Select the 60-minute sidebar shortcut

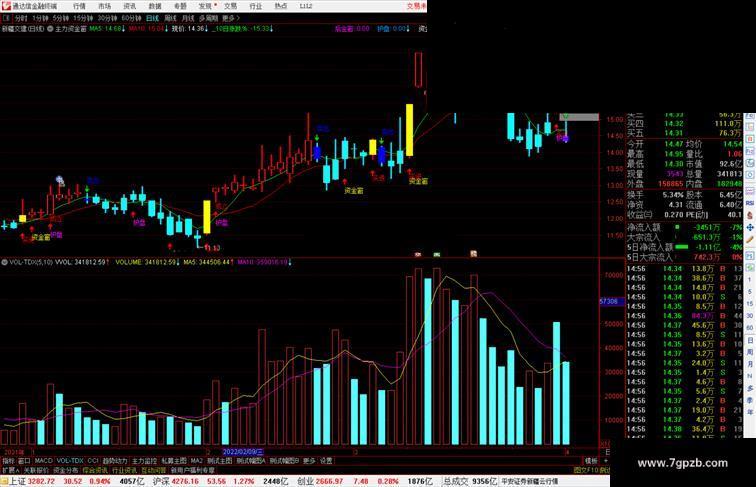(750, 328)
